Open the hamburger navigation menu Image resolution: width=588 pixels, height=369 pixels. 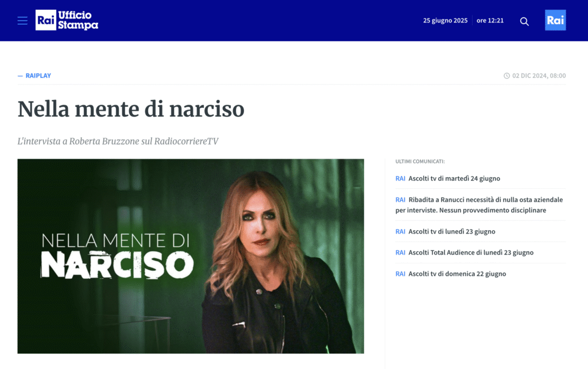(x=22, y=21)
